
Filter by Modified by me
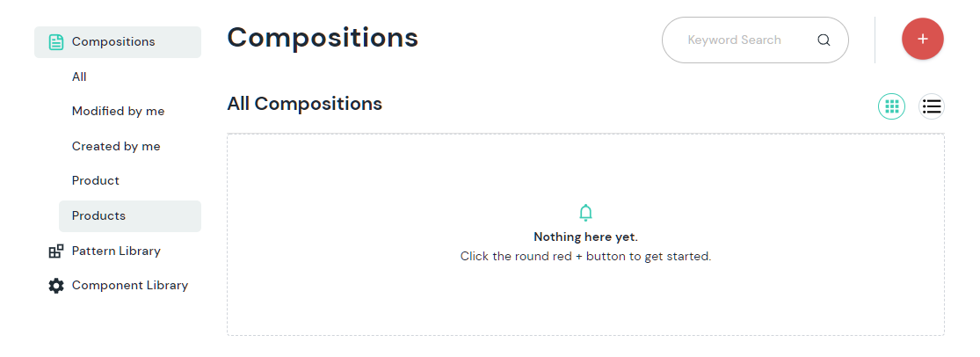tap(118, 112)
